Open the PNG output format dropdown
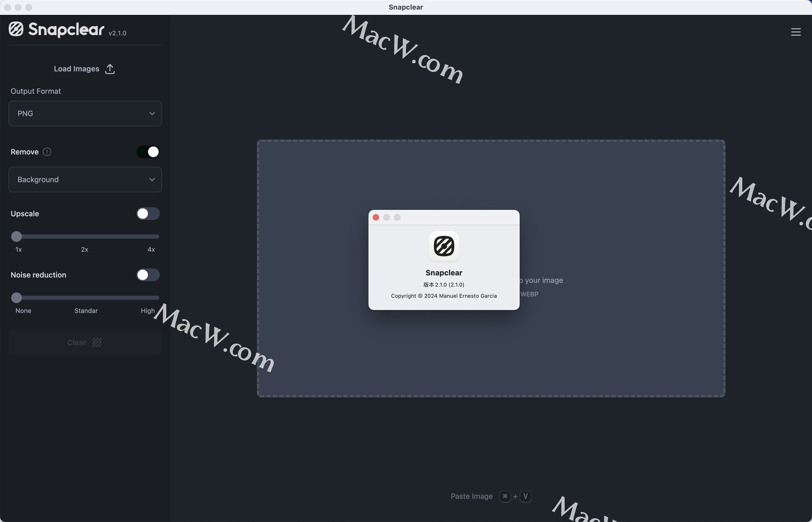The height and width of the screenshot is (522, 812). click(85, 113)
